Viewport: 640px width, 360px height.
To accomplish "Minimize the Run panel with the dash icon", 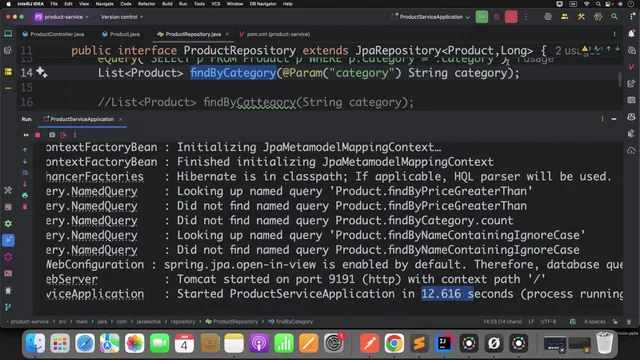I will click(x=614, y=119).
